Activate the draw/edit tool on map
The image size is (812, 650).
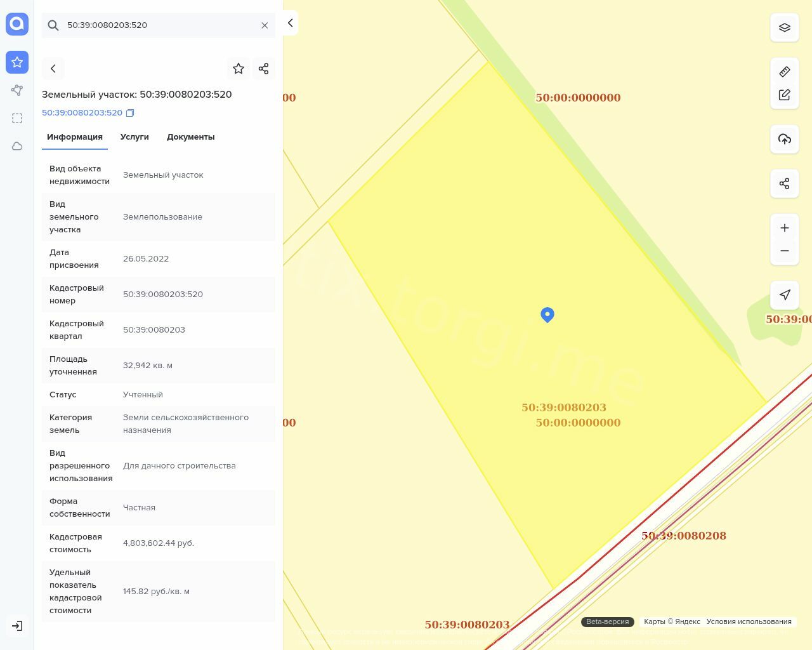(784, 95)
